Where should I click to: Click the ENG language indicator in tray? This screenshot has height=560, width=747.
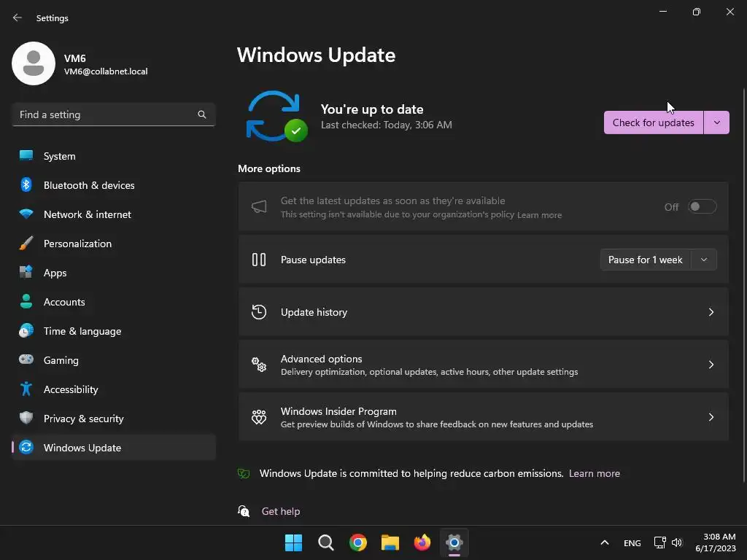tap(632, 542)
